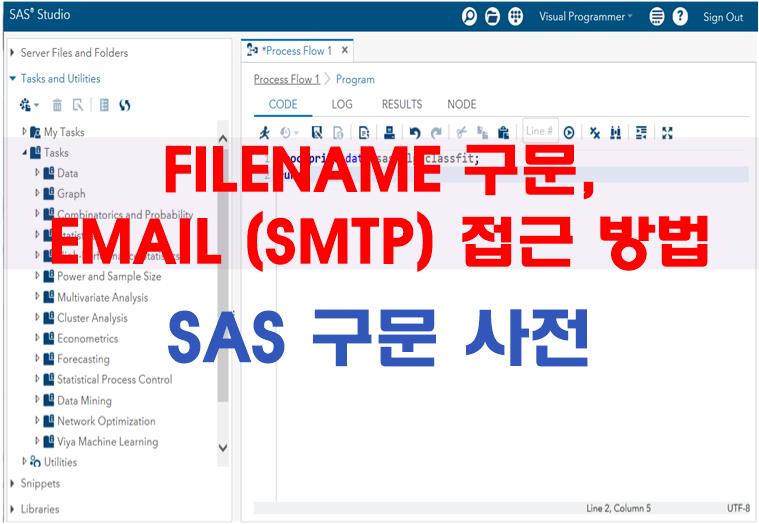
Task: Open the applications grid icon in header
Action: 516,16
